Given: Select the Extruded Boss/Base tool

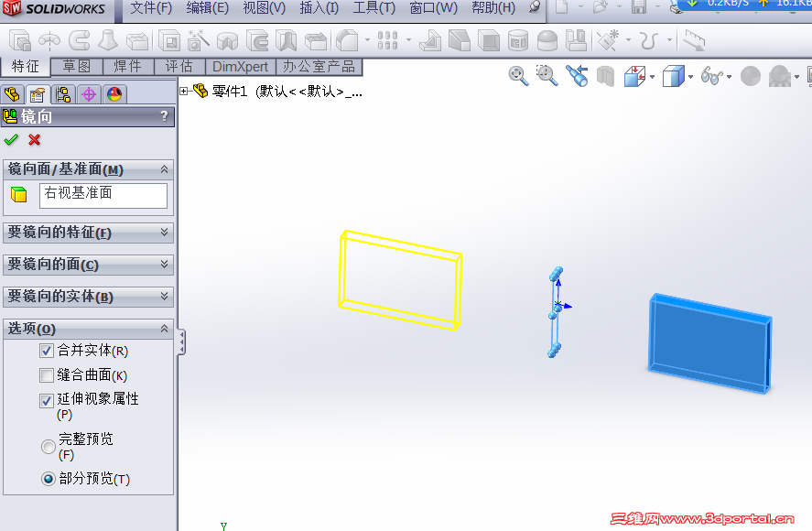Looking at the screenshot, I should 20,40.
